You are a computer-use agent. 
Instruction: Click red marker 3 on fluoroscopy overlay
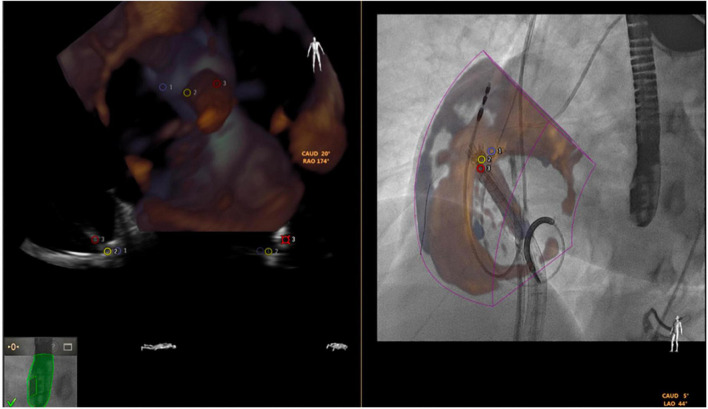pyautogui.click(x=481, y=169)
